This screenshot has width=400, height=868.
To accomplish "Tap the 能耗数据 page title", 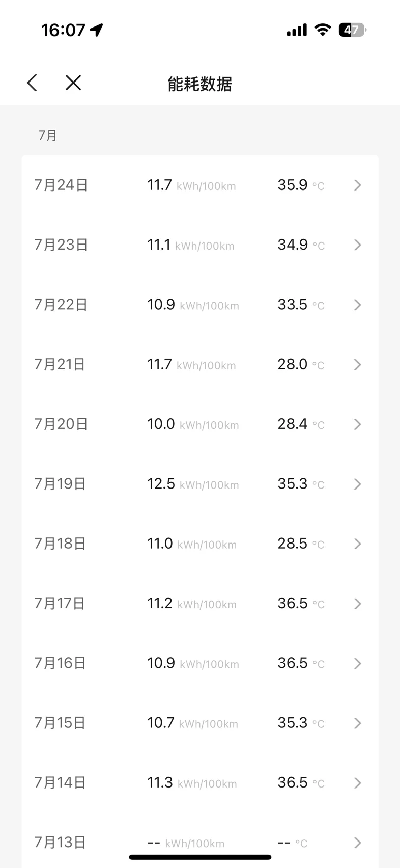I will click(x=200, y=84).
